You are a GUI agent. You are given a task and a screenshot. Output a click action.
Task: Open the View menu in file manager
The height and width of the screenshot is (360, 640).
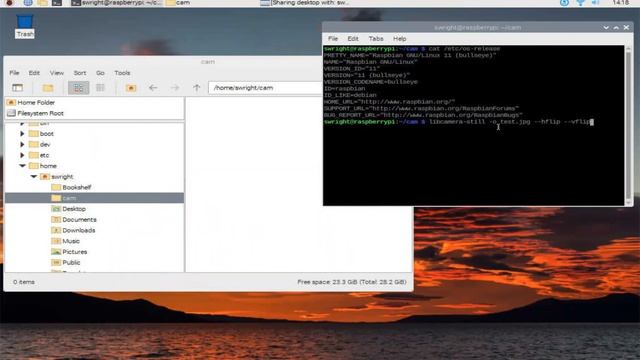coord(57,73)
